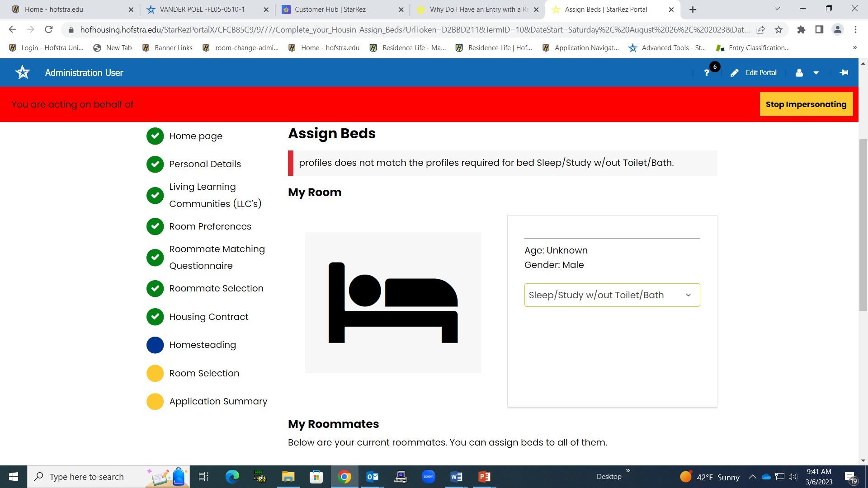Click the blue Homesteading step circle
The width and height of the screenshot is (868, 488).
coord(155,345)
